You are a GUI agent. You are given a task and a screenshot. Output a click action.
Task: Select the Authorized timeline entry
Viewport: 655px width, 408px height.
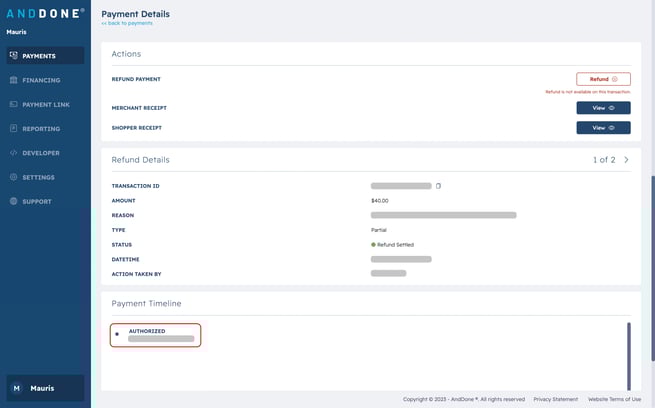[155, 335]
